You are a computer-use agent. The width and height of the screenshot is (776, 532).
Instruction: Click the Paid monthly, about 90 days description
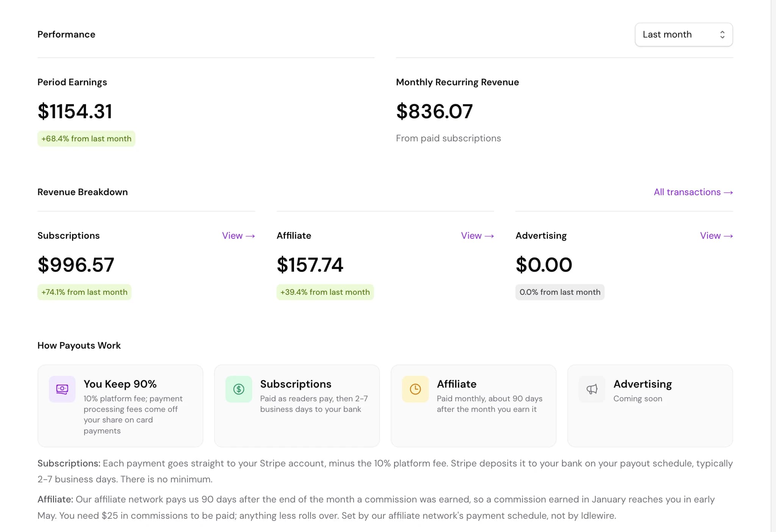pyautogui.click(x=490, y=404)
